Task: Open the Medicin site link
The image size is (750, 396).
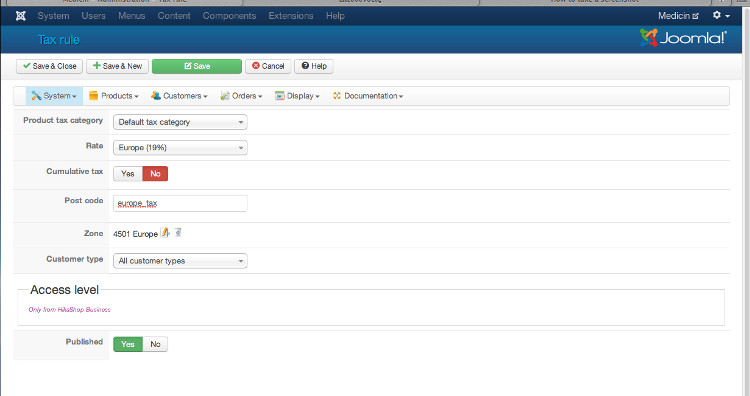Action: [x=678, y=16]
